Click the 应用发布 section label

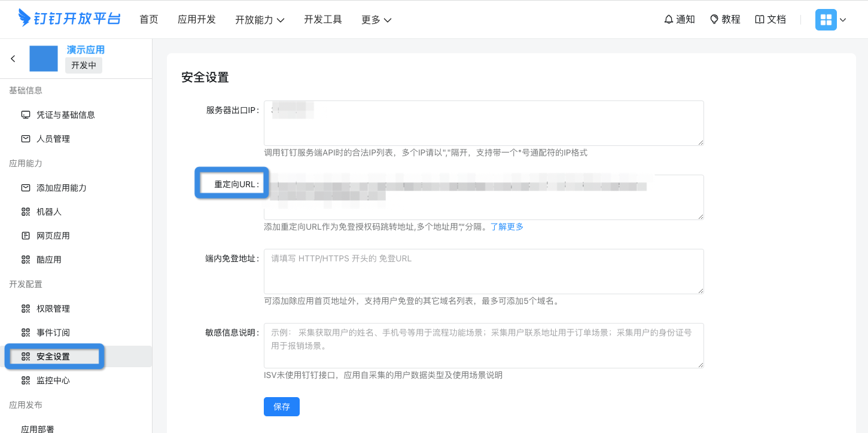pyautogui.click(x=26, y=405)
